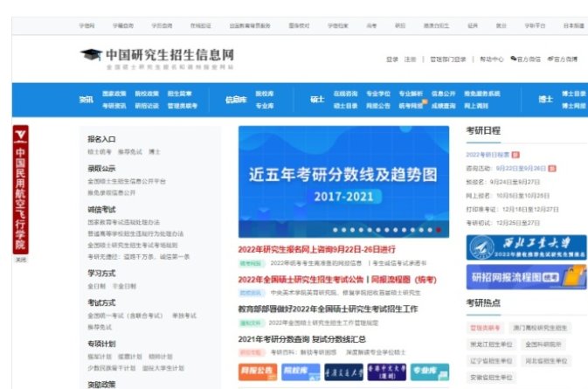Click the 管理类联考 hot topic tag
The width and height of the screenshot is (588, 389).
(485, 328)
